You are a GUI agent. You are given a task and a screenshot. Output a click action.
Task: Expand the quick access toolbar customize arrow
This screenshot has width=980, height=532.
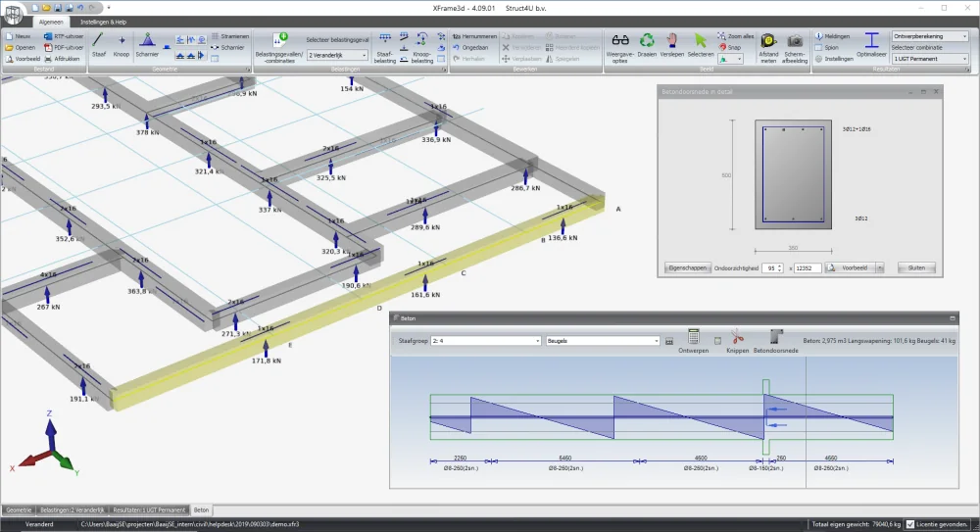pyautogui.click(x=109, y=8)
